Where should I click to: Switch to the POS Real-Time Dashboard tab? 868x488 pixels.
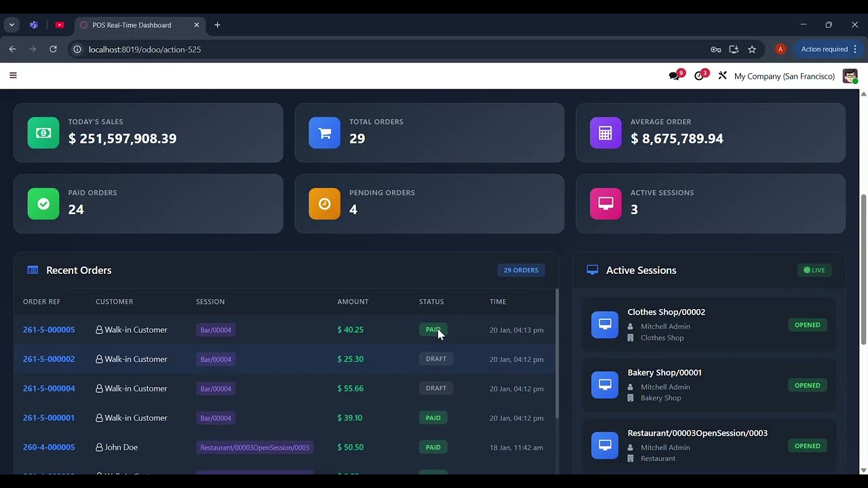pos(139,25)
